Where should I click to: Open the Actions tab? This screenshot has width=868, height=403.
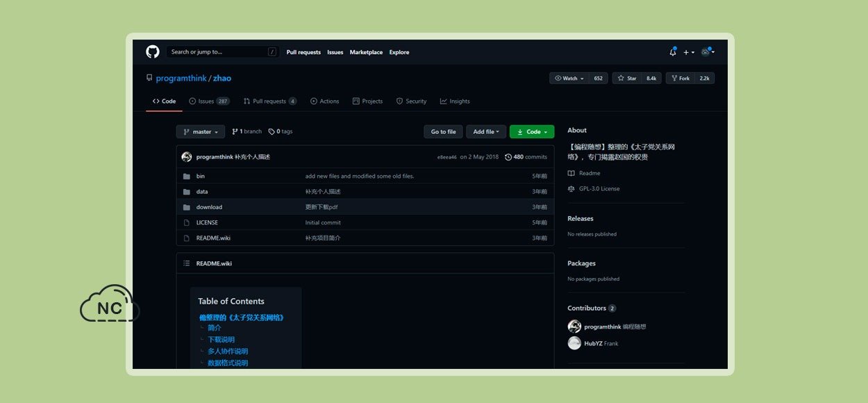tap(325, 101)
